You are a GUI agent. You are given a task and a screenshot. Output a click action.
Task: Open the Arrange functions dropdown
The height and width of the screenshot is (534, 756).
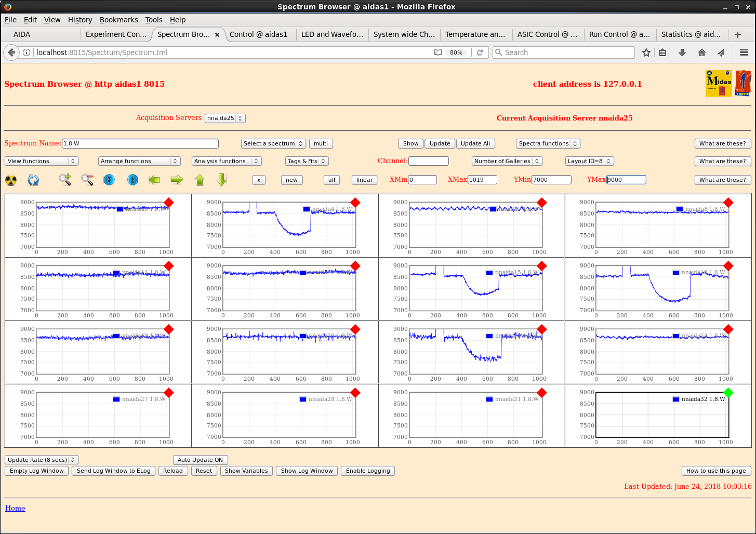click(139, 162)
